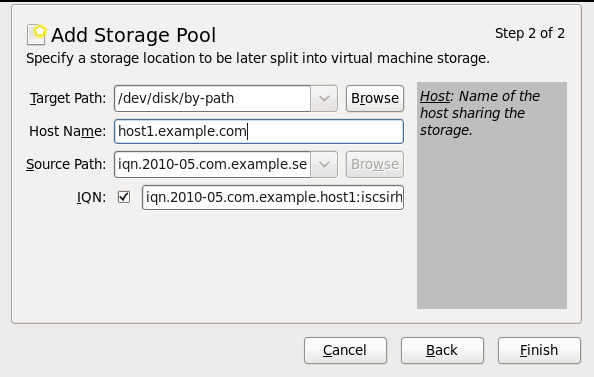Focus the Target Path text field
The image size is (594, 377).
(213, 99)
